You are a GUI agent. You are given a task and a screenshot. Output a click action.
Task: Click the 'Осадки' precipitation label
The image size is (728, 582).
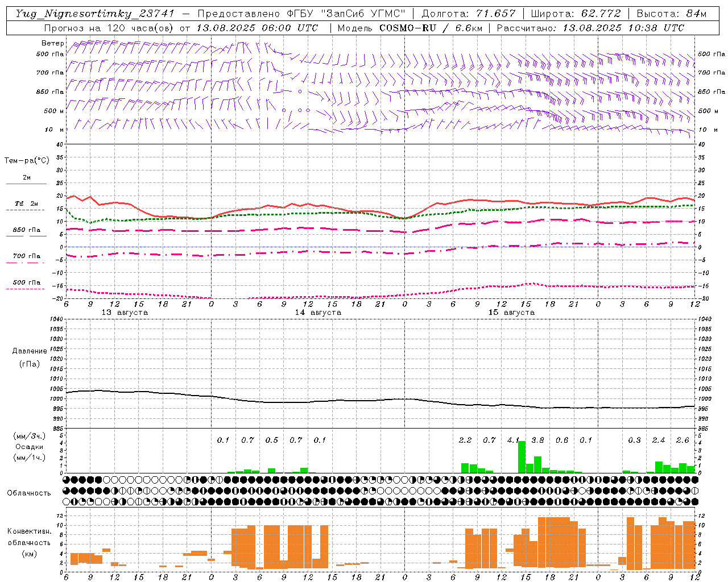(x=29, y=447)
